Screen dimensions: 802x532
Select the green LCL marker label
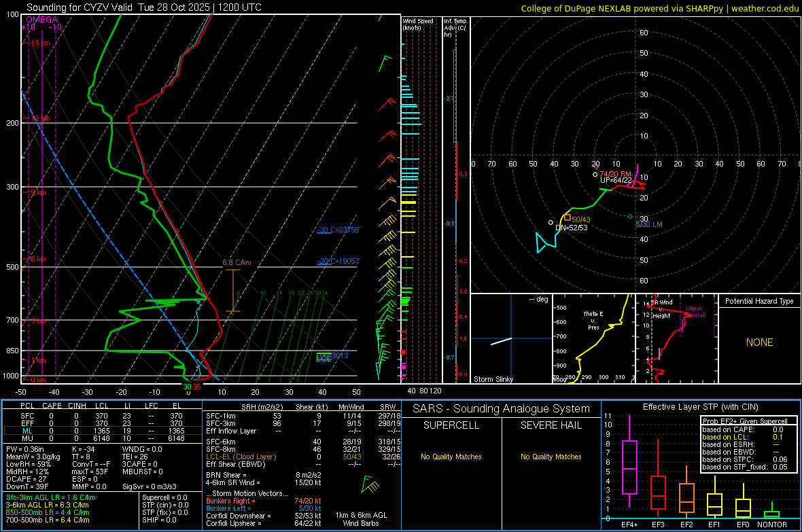(x=324, y=359)
